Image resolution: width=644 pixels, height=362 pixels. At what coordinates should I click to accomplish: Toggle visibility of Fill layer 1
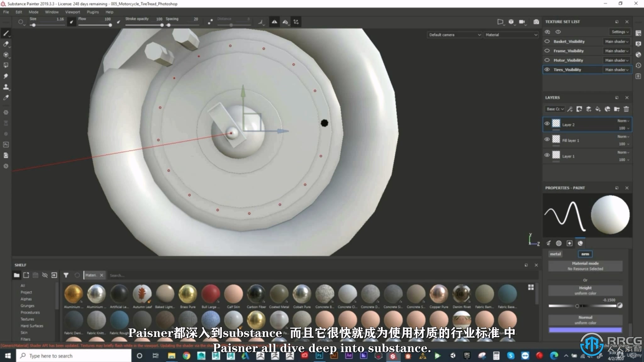point(547,139)
